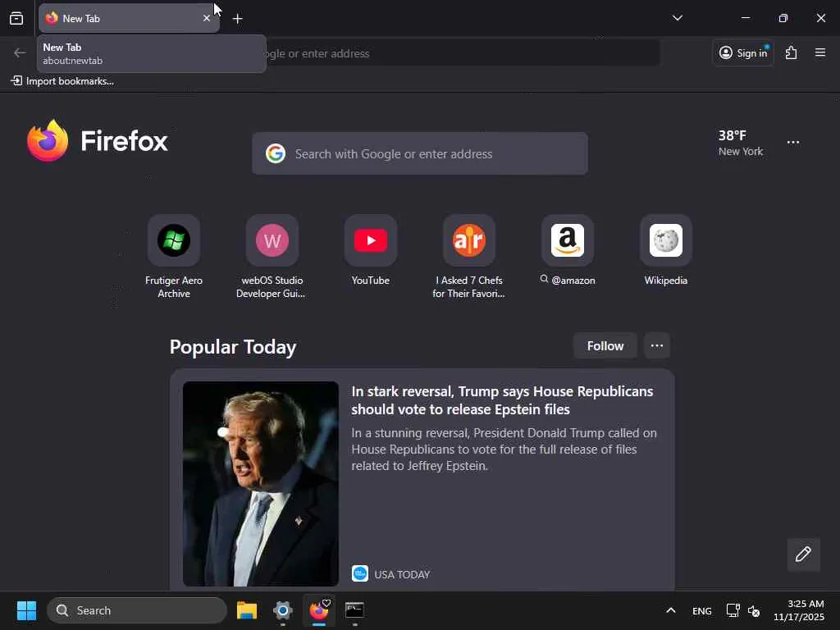Open the terminal icon in taskbar
This screenshot has height=630, width=840.
click(354, 610)
